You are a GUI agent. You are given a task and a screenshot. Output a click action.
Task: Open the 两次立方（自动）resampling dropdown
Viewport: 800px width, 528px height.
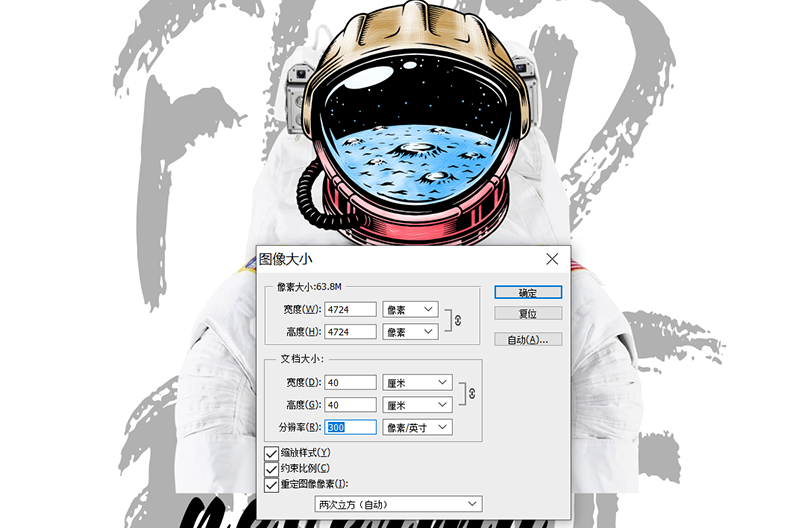398,504
